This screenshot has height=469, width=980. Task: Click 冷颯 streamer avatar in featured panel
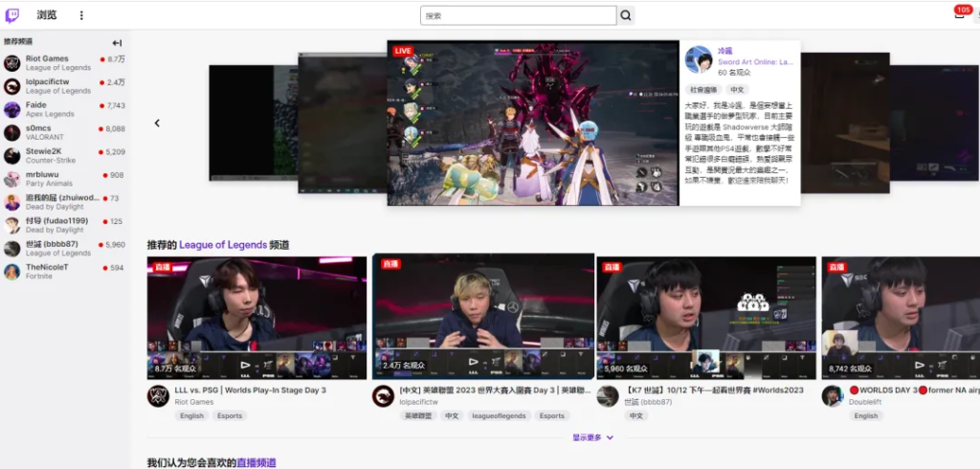click(699, 60)
